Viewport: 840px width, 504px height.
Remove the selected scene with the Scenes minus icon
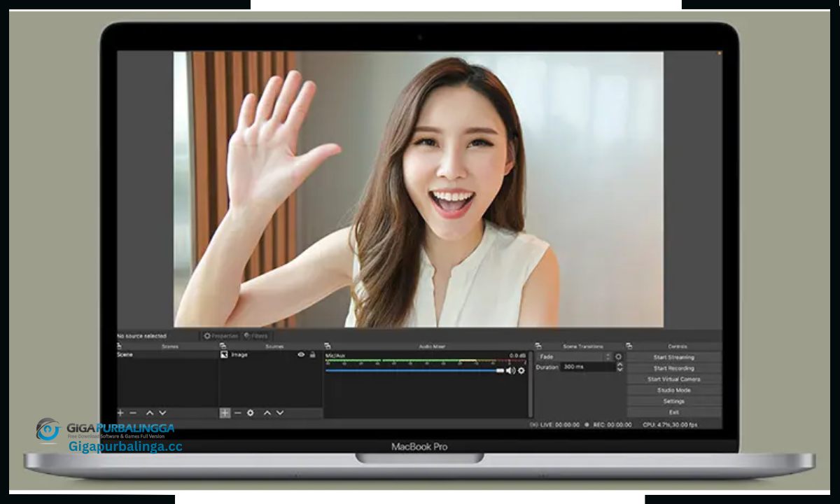133,413
